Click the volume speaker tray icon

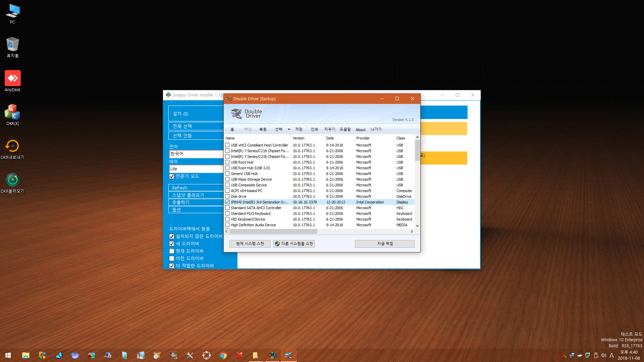604,355
